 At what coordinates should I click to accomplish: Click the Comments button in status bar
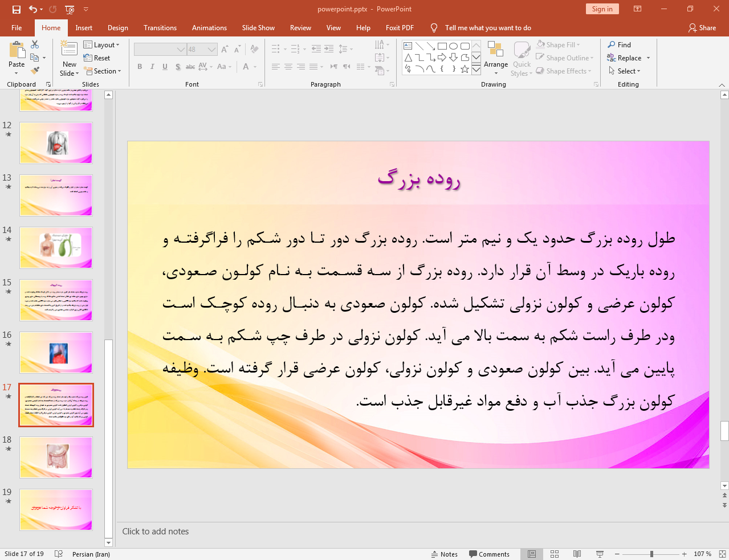tap(489, 554)
